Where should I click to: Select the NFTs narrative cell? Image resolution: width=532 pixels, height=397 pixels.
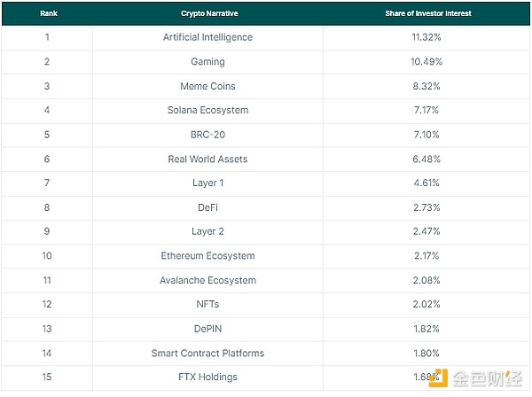pyautogui.click(x=207, y=304)
